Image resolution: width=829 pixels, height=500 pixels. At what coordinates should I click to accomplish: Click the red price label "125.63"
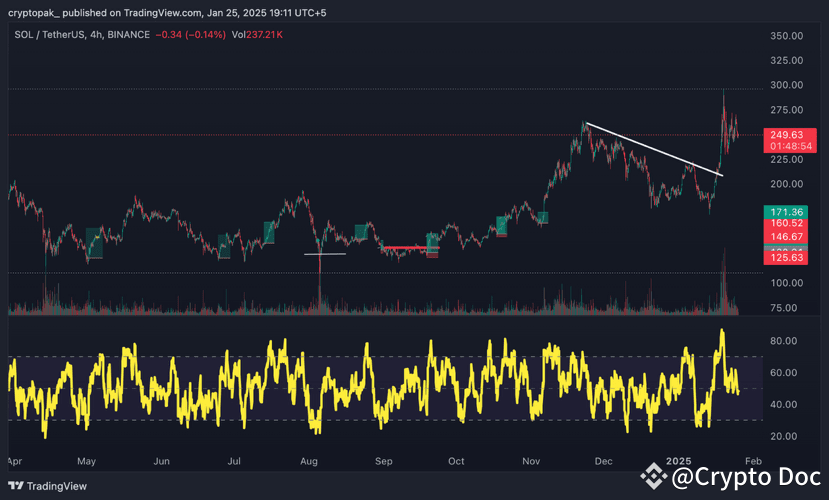click(x=786, y=258)
